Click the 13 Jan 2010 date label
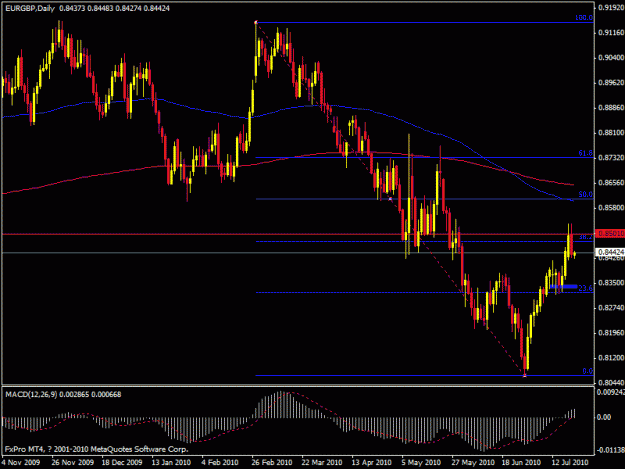This screenshot has height=469, width=625. 171,463
